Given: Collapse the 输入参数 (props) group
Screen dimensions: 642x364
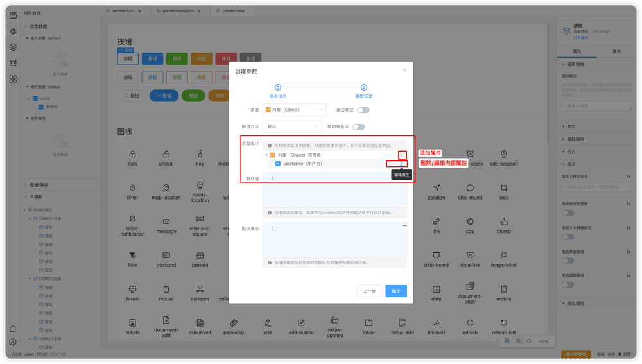Looking at the screenshot, I should click(x=28, y=38).
